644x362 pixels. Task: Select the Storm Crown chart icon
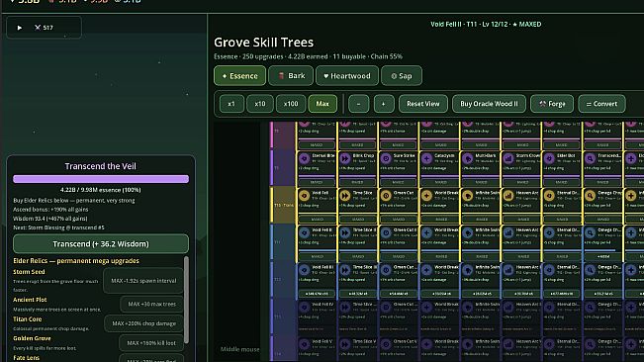tap(508, 158)
